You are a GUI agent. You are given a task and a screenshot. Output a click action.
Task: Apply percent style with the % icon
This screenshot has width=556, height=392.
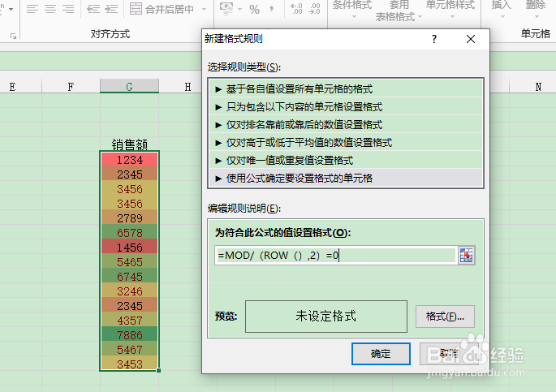point(254,9)
